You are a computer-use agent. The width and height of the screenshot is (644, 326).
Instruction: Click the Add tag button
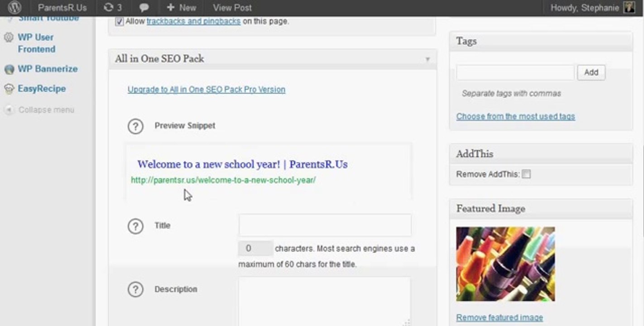pyautogui.click(x=591, y=72)
